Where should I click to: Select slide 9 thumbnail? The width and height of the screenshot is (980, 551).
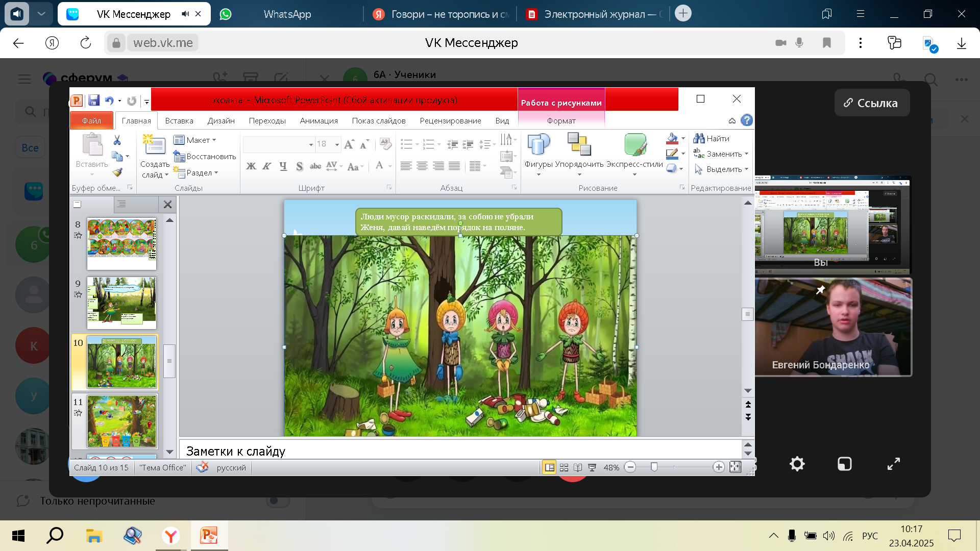pyautogui.click(x=121, y=303)
